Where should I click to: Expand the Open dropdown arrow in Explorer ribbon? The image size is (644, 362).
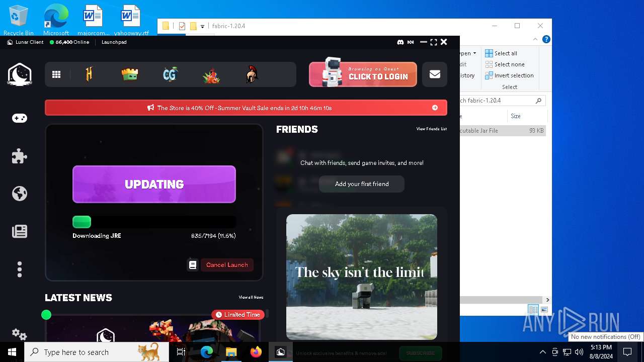474,53
